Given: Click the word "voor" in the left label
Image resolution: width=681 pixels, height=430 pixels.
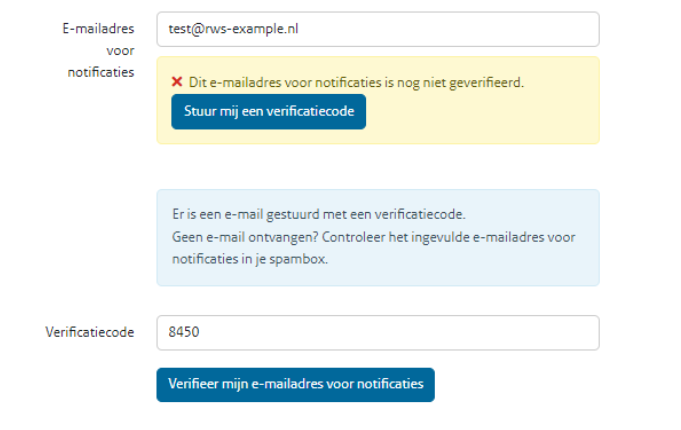Looking at the screenshot, I should [120, 50].
